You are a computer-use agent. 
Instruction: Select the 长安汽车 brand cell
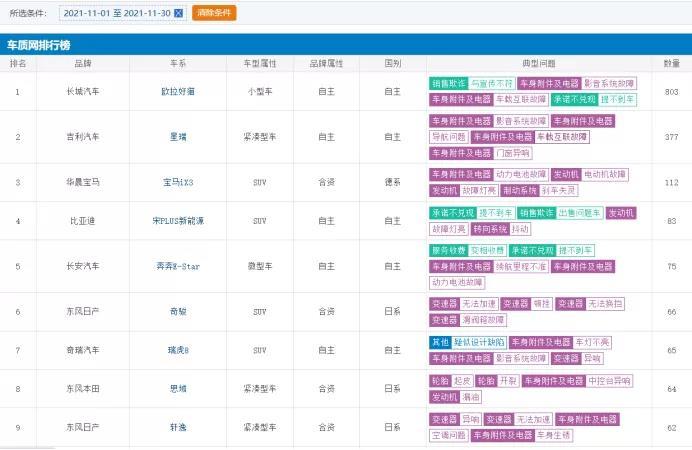pyautogui.click(x=83, y=266)
